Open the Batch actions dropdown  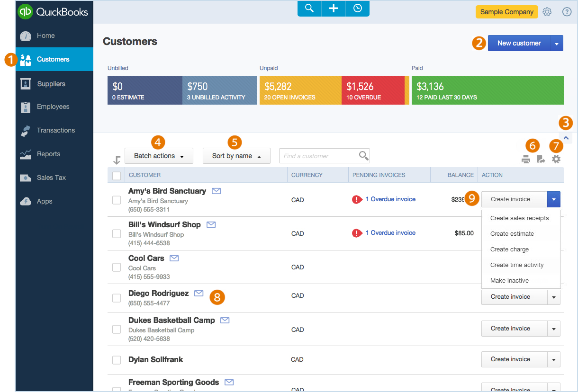pyautogui.click(x=159, y=155)
